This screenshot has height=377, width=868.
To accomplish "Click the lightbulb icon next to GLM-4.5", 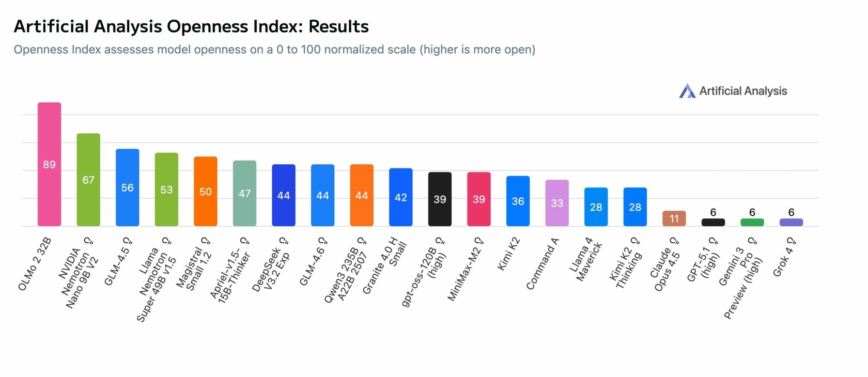I will [x=128, y=241].
